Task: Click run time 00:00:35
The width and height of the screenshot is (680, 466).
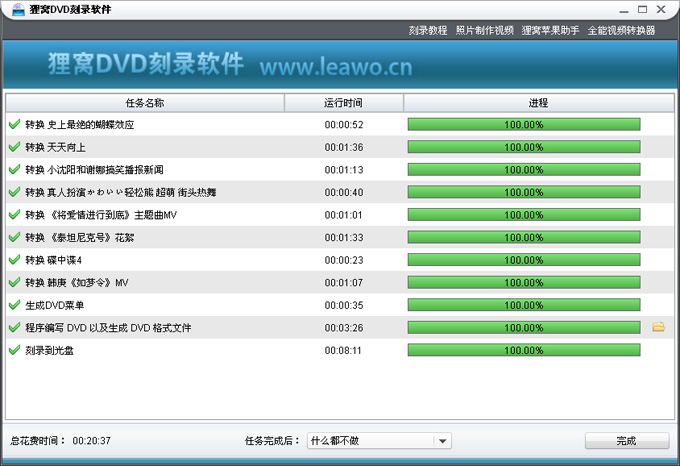Action: [344, 305]
